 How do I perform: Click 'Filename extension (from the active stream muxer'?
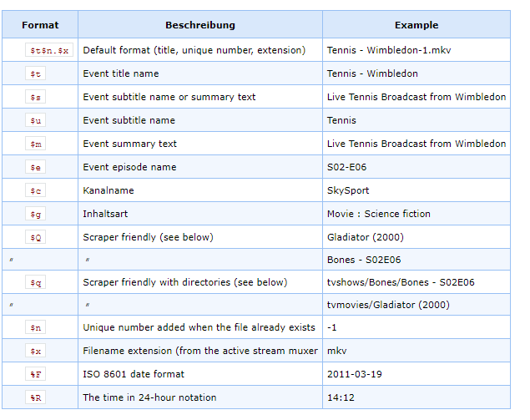(x=200, y=351)
